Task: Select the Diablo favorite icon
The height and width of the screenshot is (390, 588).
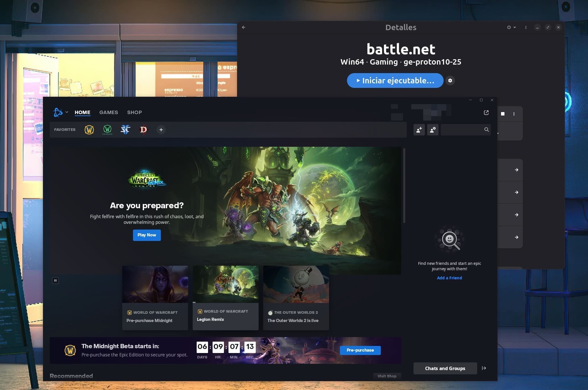Action: (143, 130)
